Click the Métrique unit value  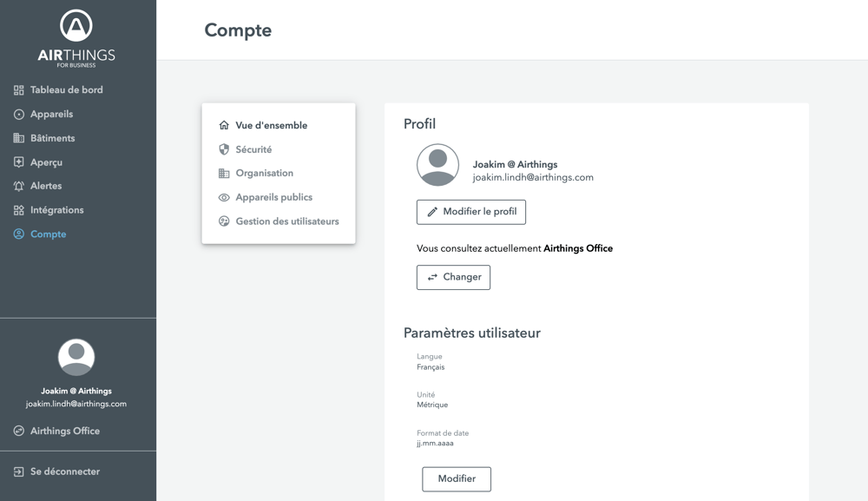[432, 405]
